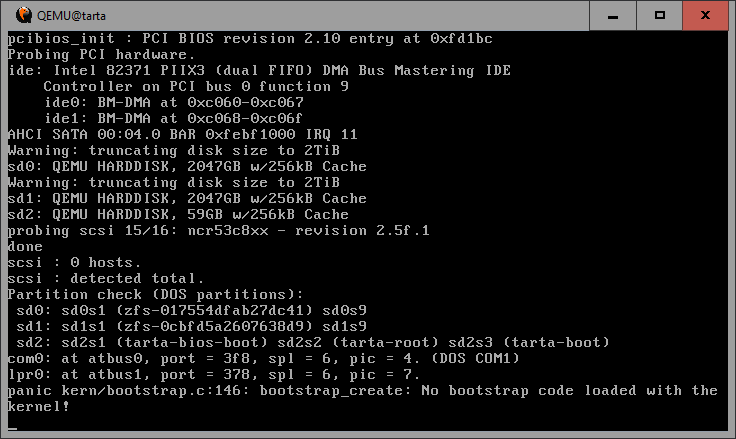Click the sd0 QEMU HARDDISK line
The image size is (736, 439).
[x=187, y=166]
